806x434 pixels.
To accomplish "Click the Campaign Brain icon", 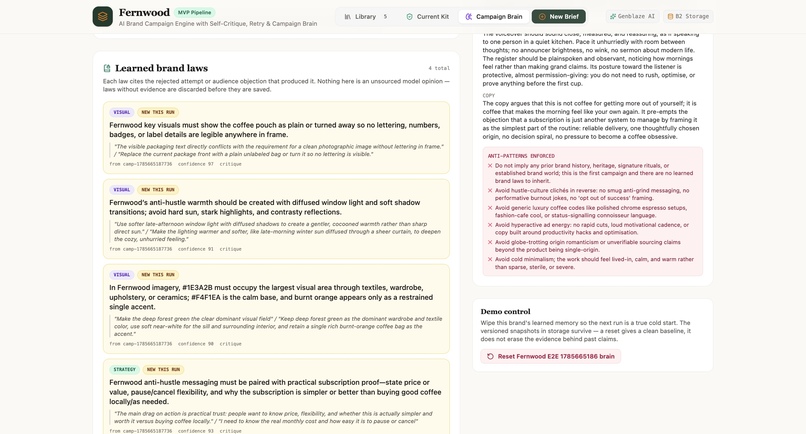I will (469, 16).
